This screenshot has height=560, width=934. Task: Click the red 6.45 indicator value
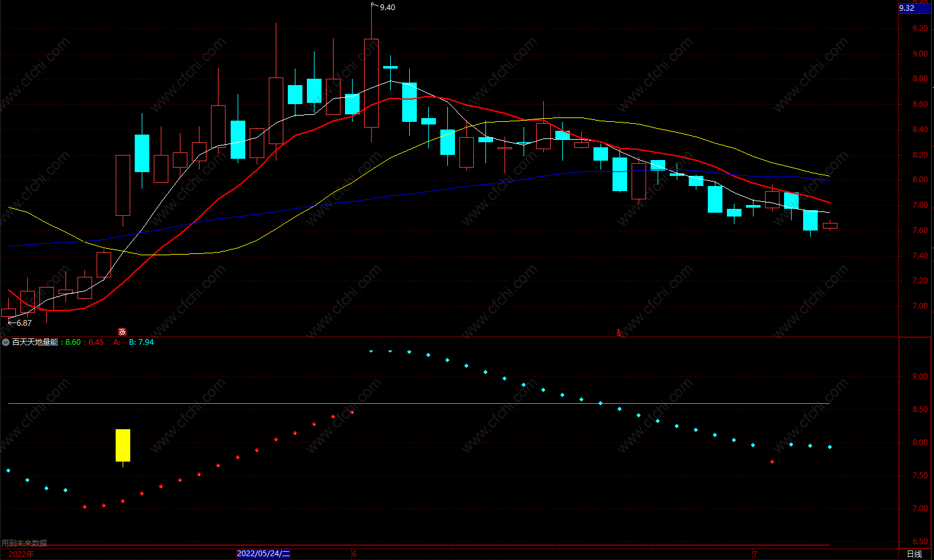point(96,342)
